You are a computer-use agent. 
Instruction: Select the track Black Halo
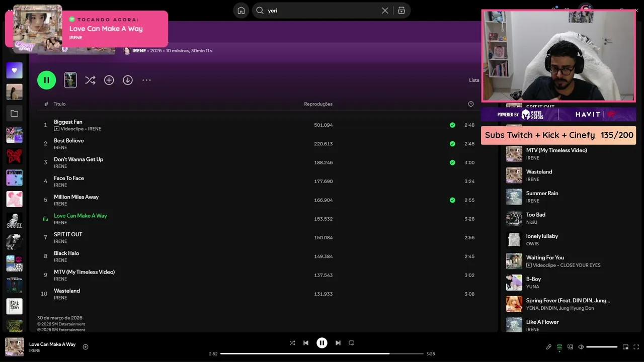(x=66, y=253)
